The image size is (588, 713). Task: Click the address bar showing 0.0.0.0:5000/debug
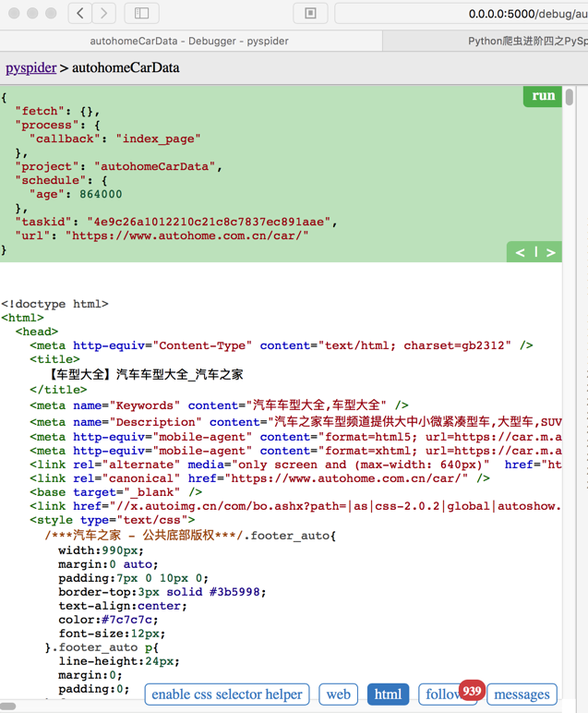(x=462, y=14)
